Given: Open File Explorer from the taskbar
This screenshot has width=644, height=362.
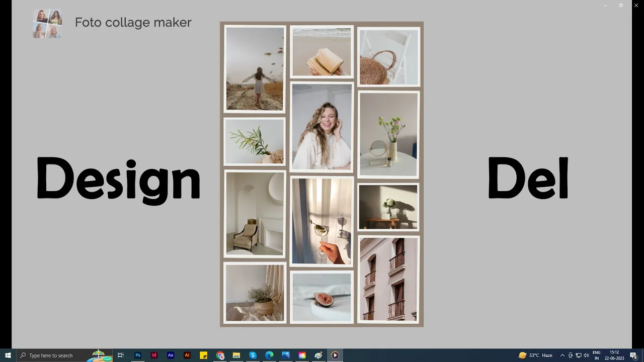Looking at the screenshot, I should [236, 355].
